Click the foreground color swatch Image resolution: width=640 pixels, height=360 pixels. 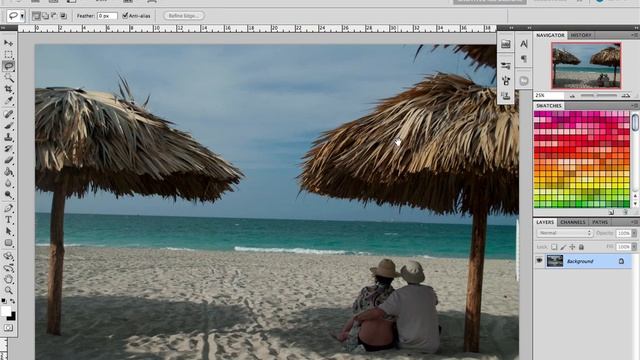pos(5,311)
